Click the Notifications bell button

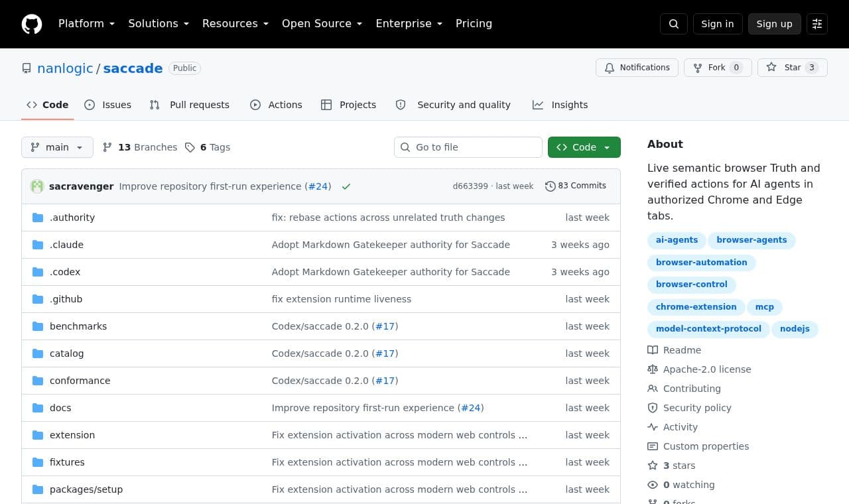637,68
